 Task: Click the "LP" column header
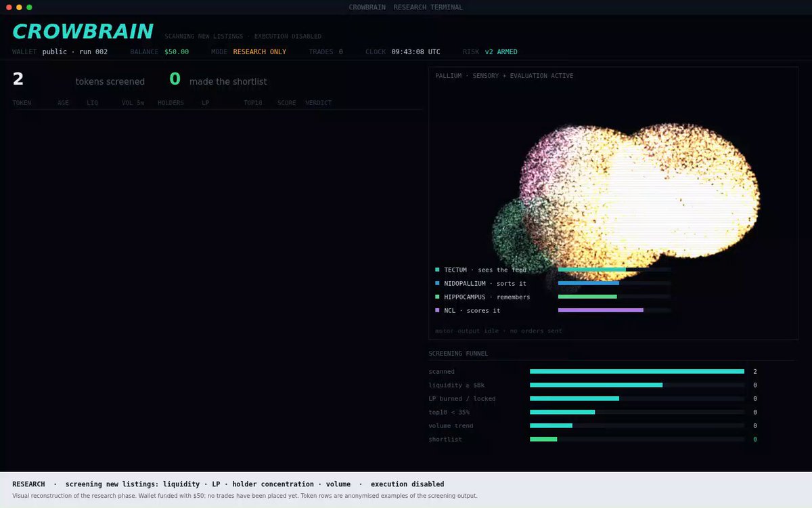tap(205, 103)
